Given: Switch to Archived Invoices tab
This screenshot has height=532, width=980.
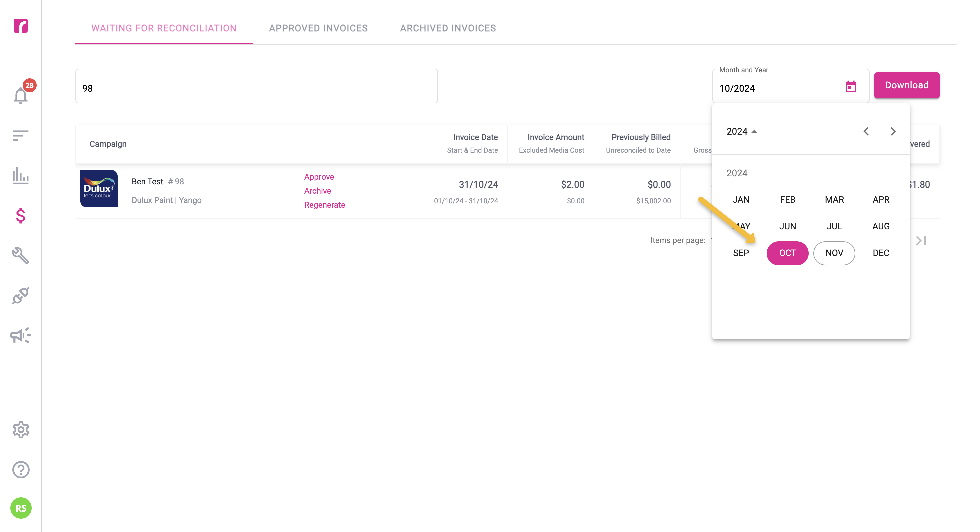Looking at the screenshot, I should (448, 28).
